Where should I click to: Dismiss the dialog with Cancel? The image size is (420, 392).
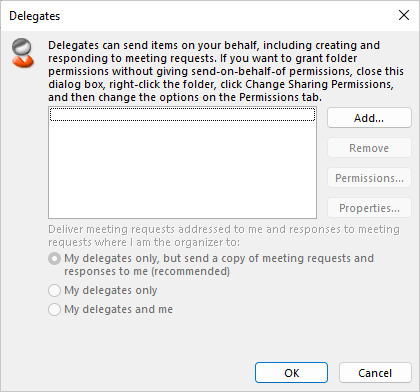(375, 373)
